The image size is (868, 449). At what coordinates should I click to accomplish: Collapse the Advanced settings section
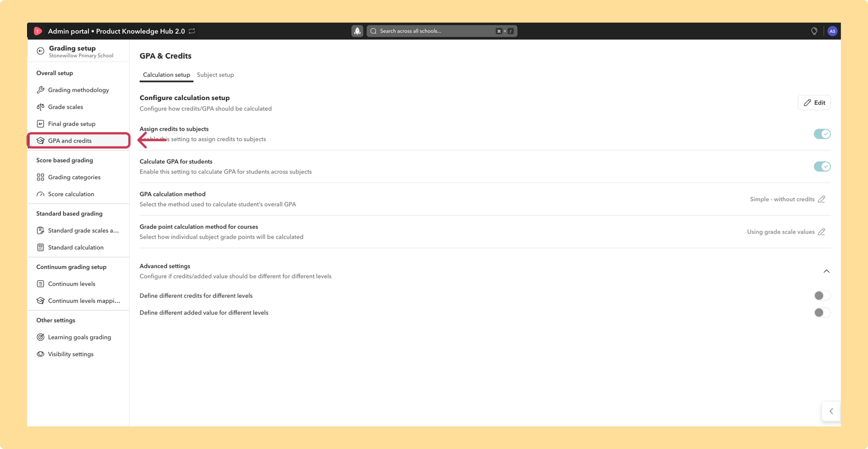click(827, 271)
